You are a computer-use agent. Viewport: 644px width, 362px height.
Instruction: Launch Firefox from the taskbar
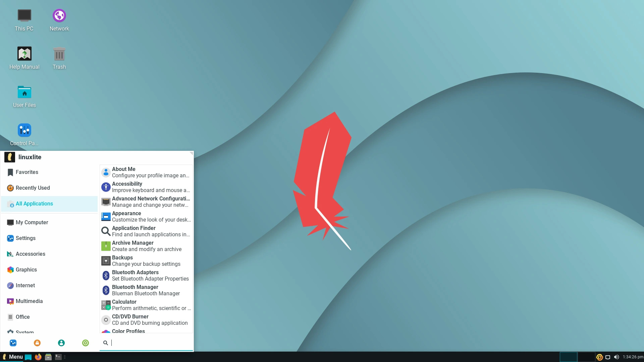[x=38, y=357]
